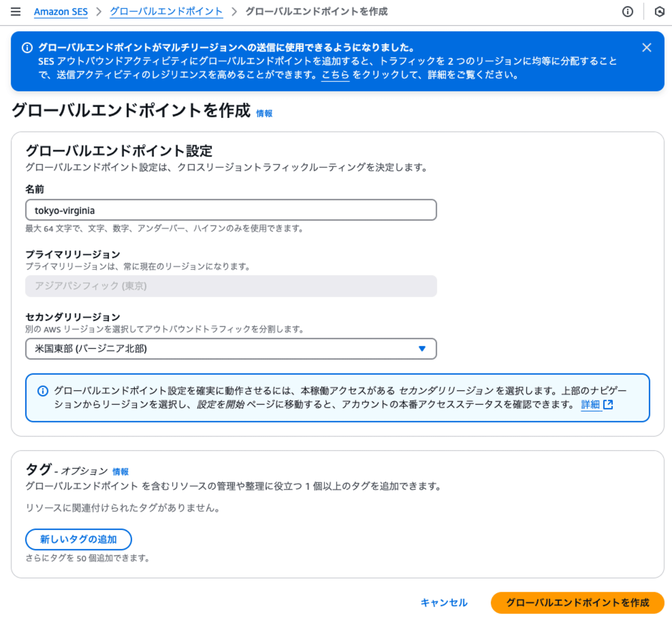Click the グローバルエンドポイント設定 section heading
The image size is (672, 626).
(x=119, y=151)
